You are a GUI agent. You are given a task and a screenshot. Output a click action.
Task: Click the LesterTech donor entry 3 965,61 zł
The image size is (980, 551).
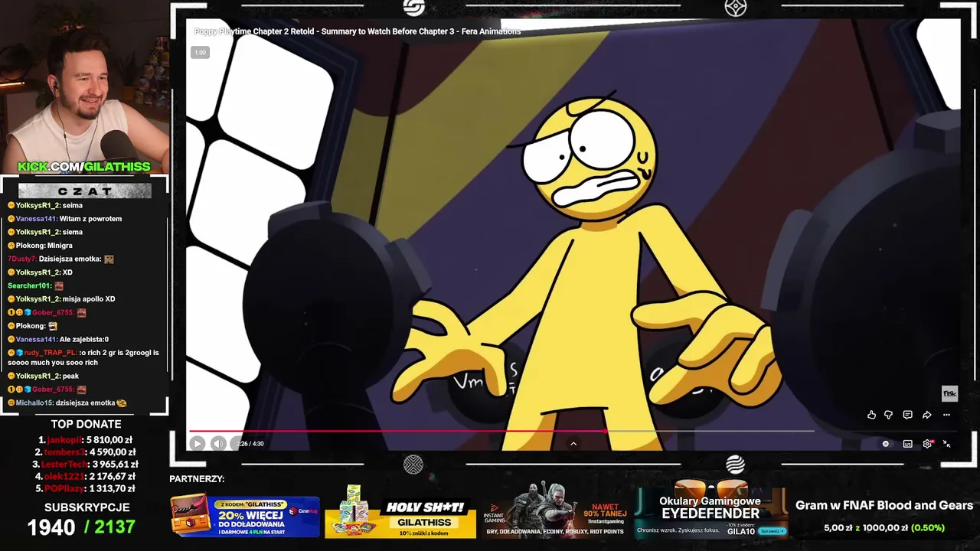click(x=86, y=465)
